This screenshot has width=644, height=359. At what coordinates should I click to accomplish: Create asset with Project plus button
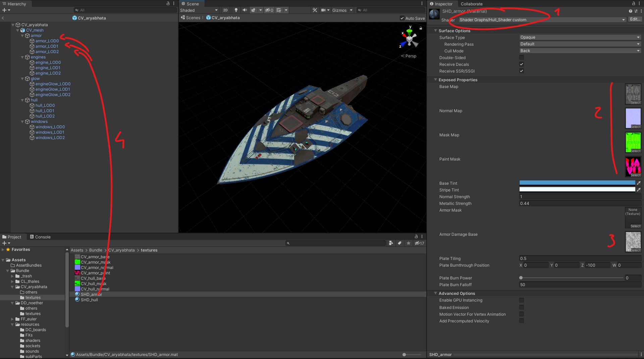pyautogui.click(x=4, y=243)
